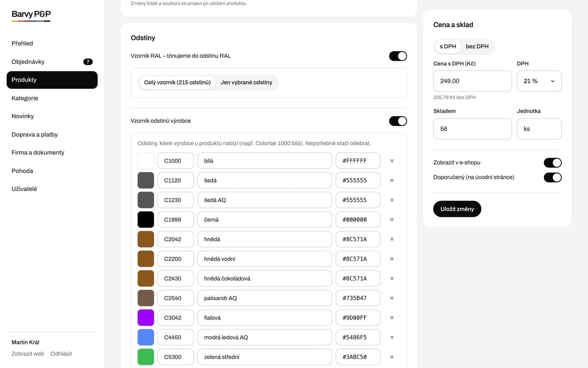Click the Skladem quantity field
This screenshot has width=588, height=368.
coord(472,129)
